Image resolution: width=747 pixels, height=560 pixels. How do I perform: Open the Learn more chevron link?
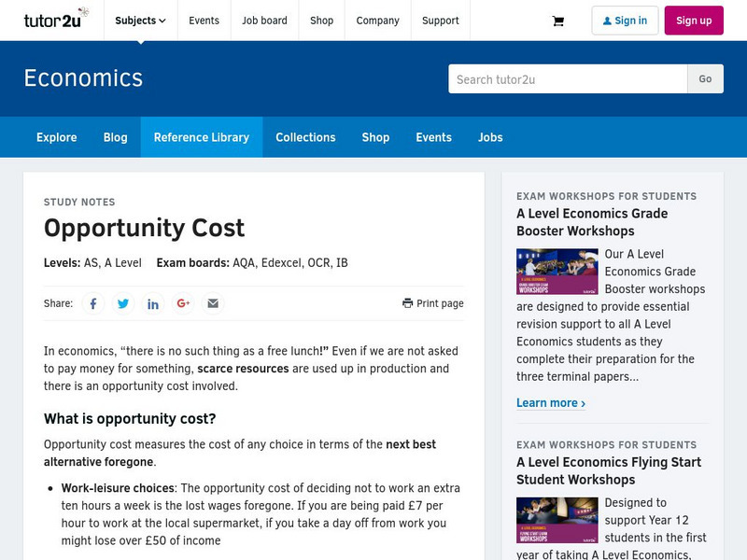[x=551, y=403]
